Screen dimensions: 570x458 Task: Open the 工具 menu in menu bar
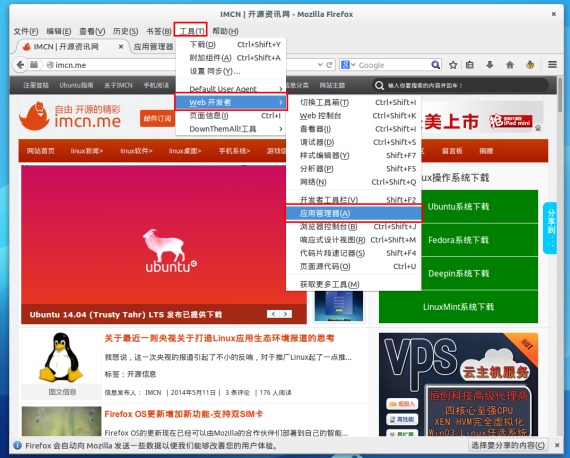coord(191,31)
